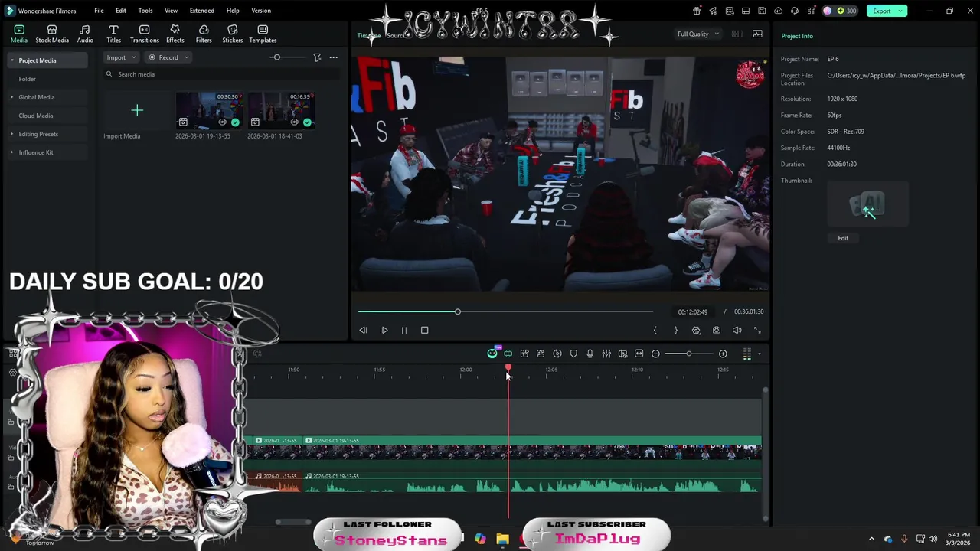Open the headset support icon
Screen dimensions: 980x551
[x=795, y=11]
